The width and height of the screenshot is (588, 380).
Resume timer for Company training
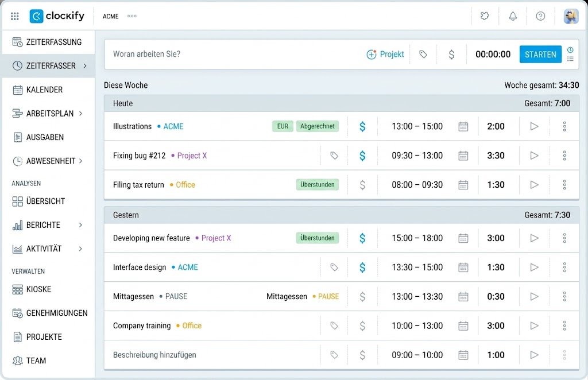[x=535, y=325]
